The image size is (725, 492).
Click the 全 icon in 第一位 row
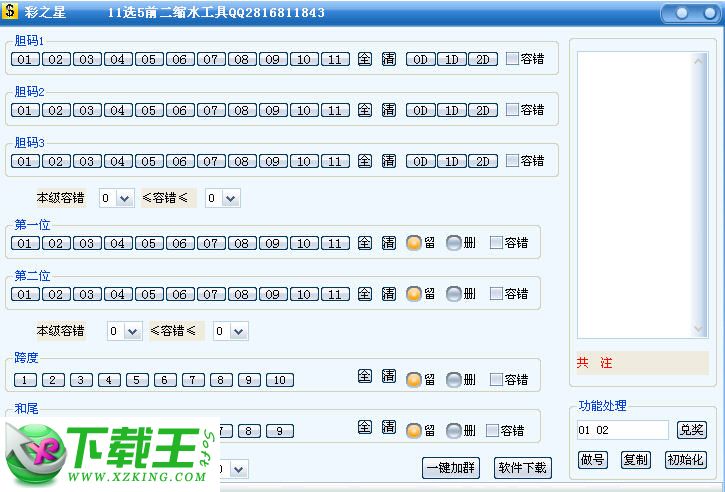coord(365,243)
